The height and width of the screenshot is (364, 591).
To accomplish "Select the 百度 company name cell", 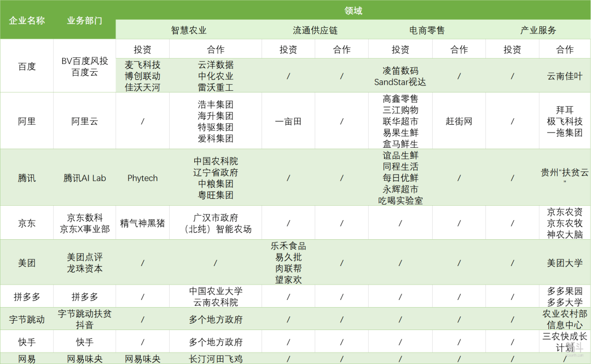I will click(27, 66).
